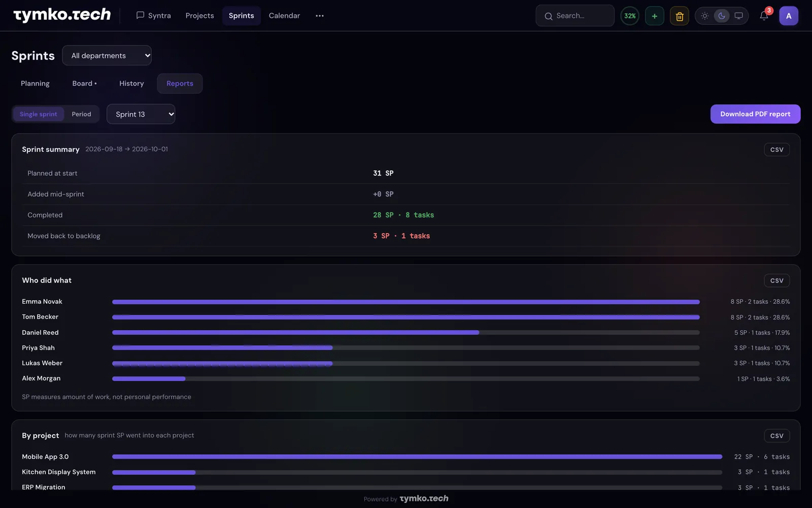Click Mobile App 3.0 progress bar
Image resolution: width=812 pixels, height=508 pixels.
[417, 457]
